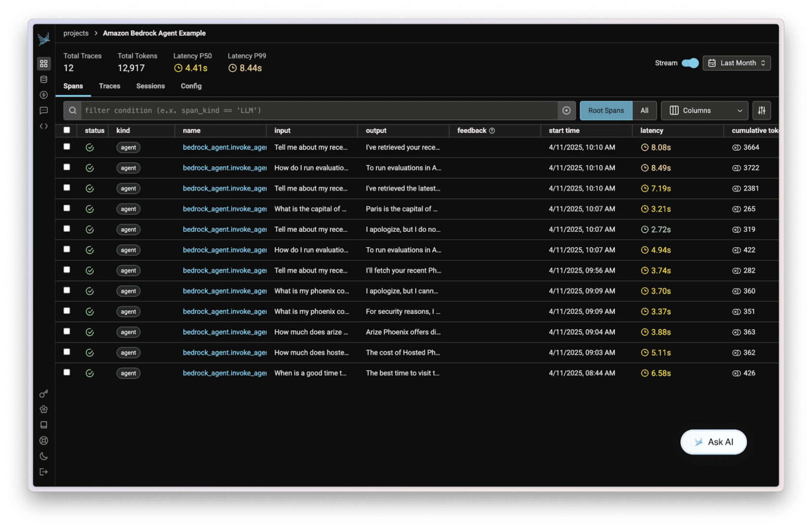
Task: Open API keys via the key icon
Action: click(44, 393)
